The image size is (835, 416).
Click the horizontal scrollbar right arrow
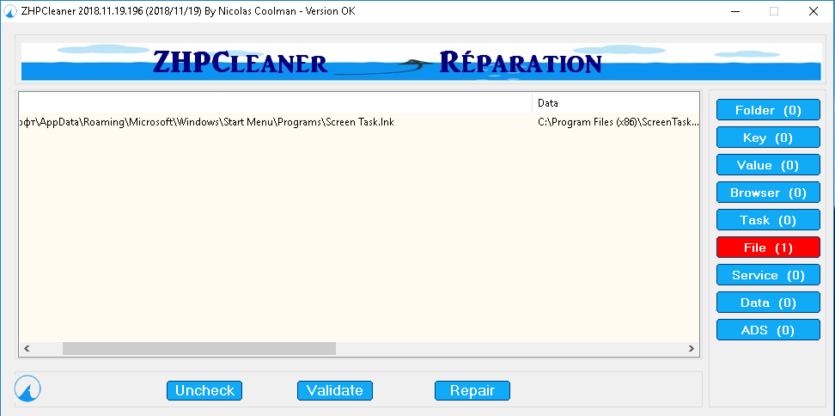pyautogui.click(x=691, y=349)
